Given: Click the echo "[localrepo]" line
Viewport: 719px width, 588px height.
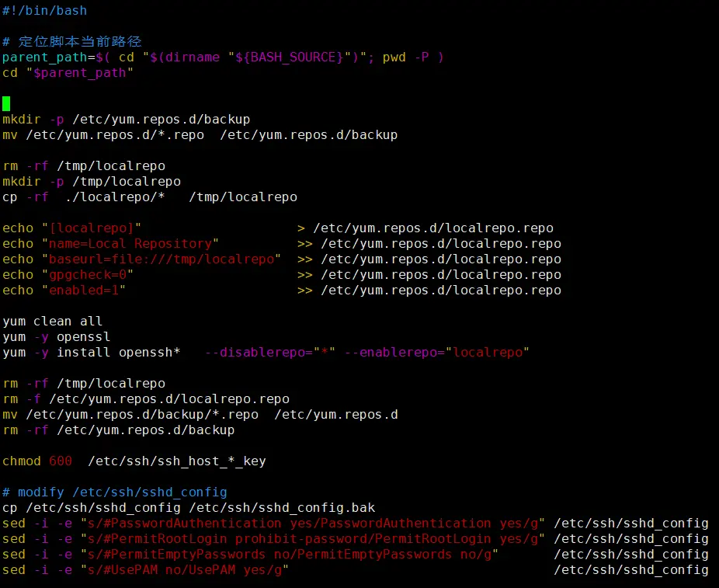Looking at the screenshot, I should 278,228.
